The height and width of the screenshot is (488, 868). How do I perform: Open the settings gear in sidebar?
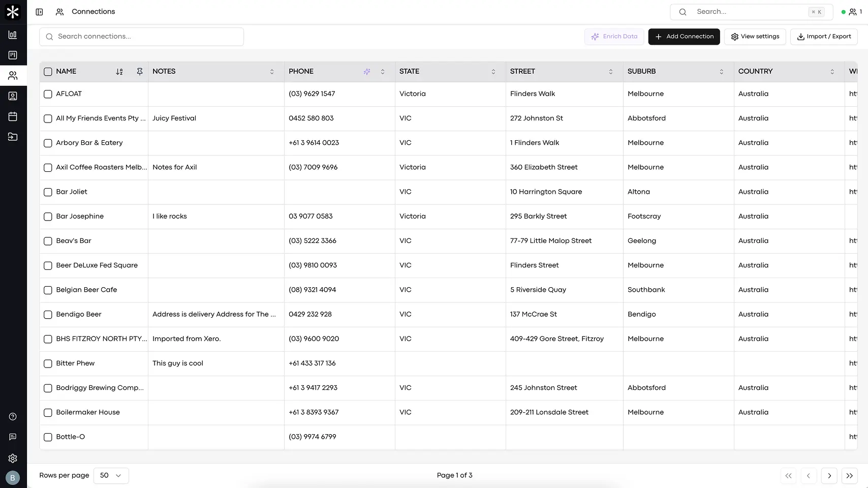click(x=13, y=458)
